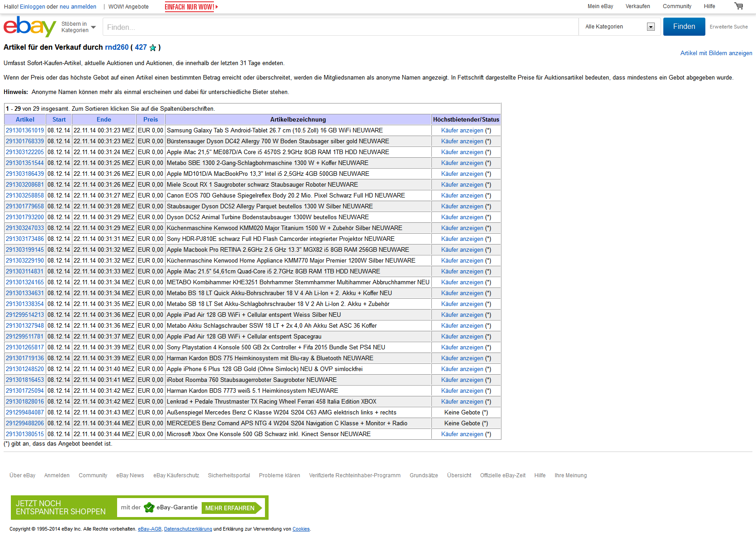This screenshot has width=756, height=555.
Task: Open Cookies link in copyright line
Action: pyautogui.click(x=301, y=529)
